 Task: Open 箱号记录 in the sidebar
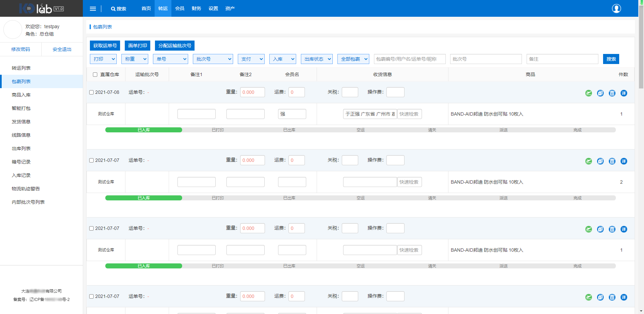(41, 162)
